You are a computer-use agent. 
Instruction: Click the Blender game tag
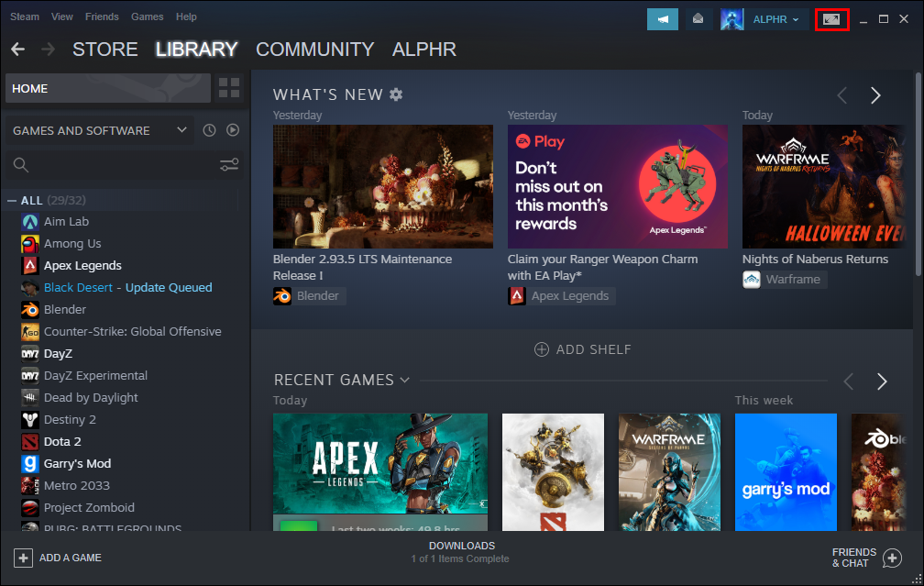310,296
